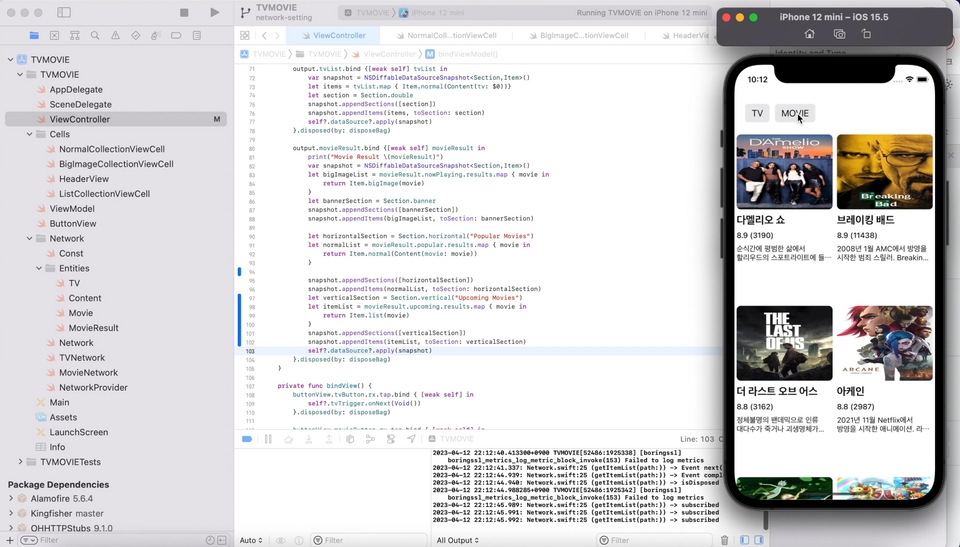Select SceneDelegate file
Screen dimensions: 960x547
pos(80,104)
